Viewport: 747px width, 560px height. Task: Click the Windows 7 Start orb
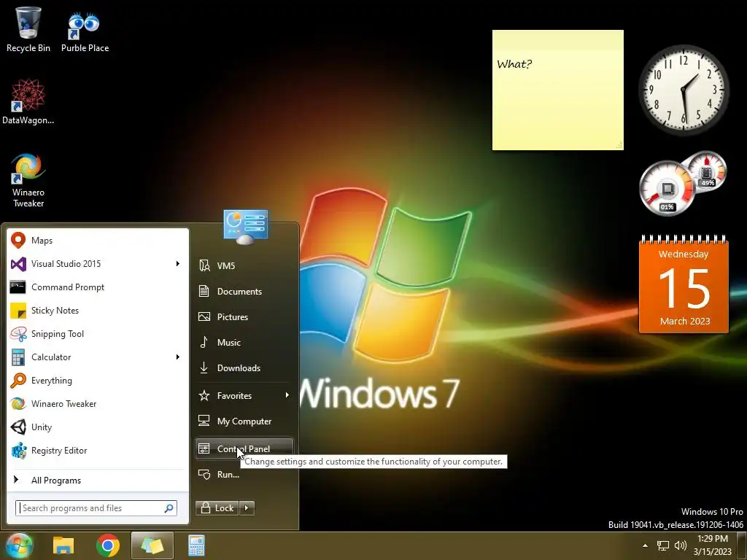point(19,545)
